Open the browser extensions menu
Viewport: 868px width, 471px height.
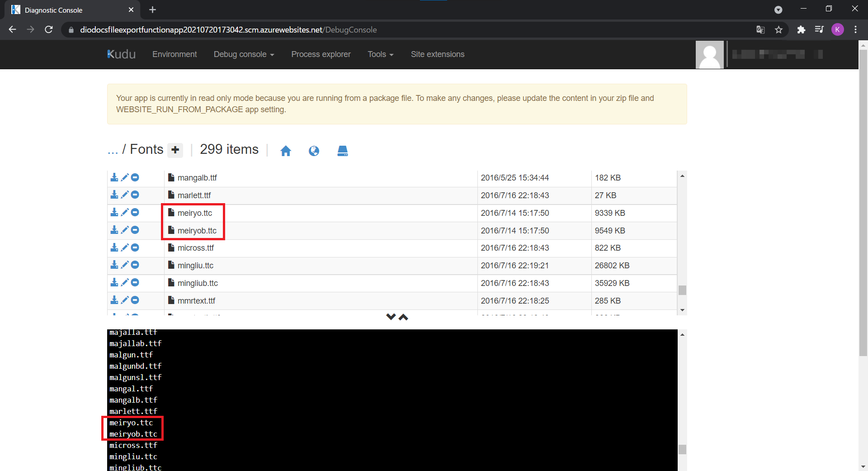(x=801, y=30)
